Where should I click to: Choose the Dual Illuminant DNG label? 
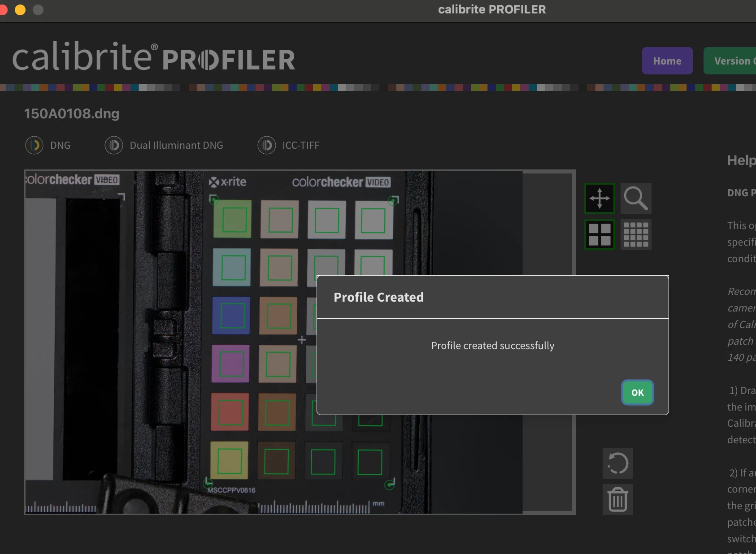coord(176,145)
